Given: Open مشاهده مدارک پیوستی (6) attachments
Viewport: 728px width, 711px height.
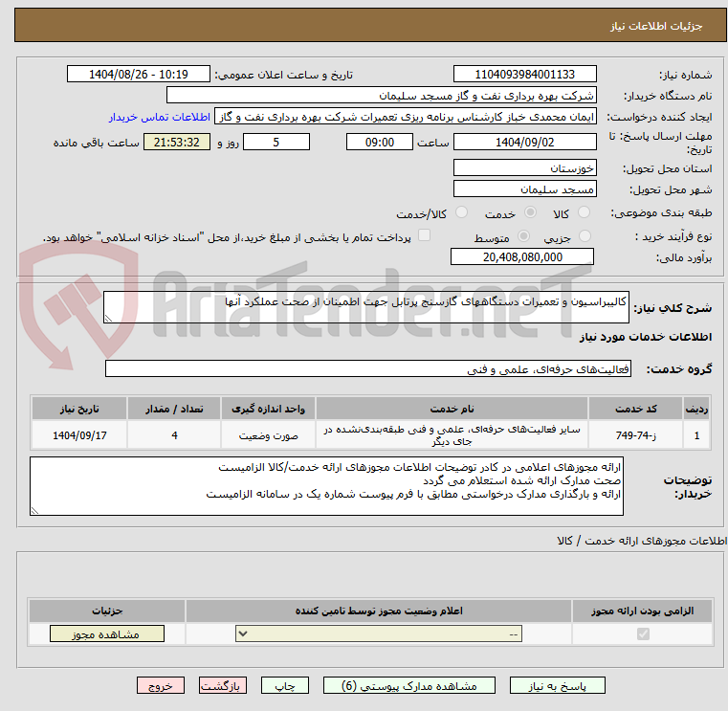Looking at the screenshot, I should point(409,685).
